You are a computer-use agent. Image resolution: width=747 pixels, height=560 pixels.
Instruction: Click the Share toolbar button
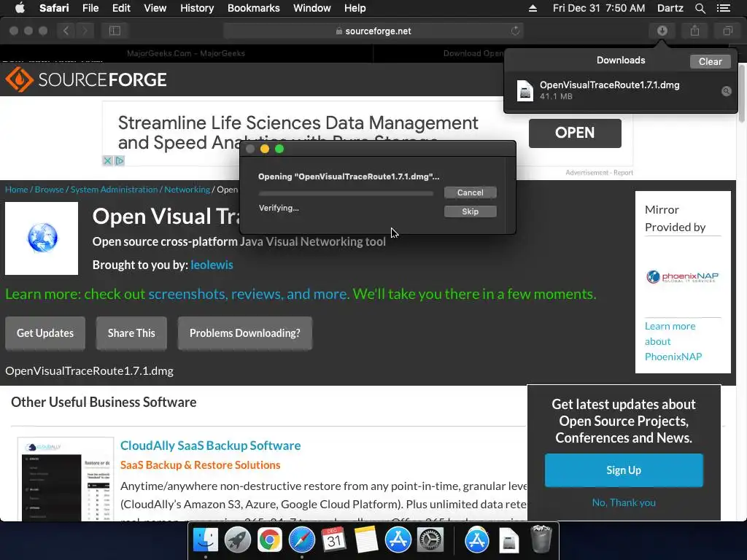pos(695,31)
